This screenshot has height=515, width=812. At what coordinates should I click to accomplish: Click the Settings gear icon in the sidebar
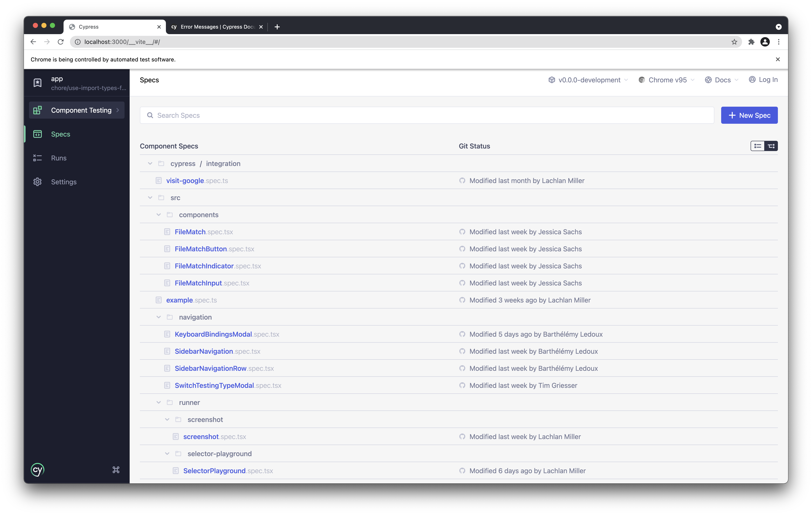coord(38,182)
